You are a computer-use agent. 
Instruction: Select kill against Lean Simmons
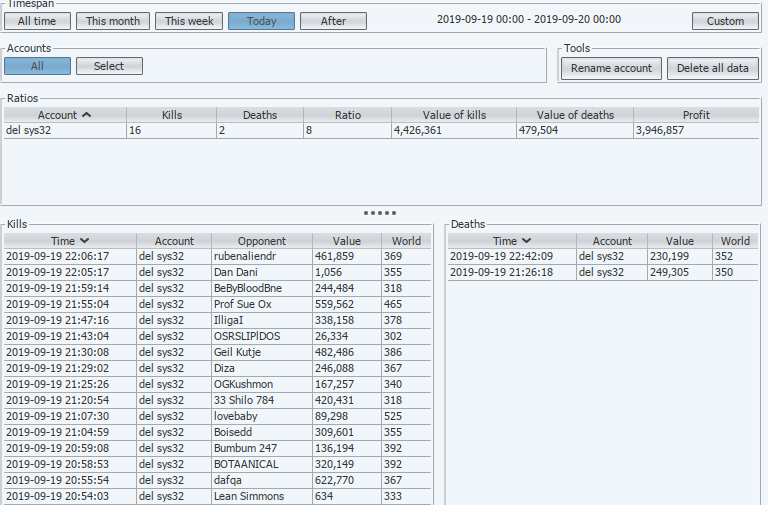tap(218, 496)
